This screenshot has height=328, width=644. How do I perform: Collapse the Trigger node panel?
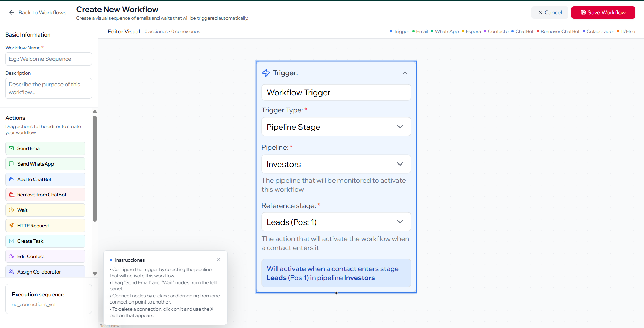point(405,73)
